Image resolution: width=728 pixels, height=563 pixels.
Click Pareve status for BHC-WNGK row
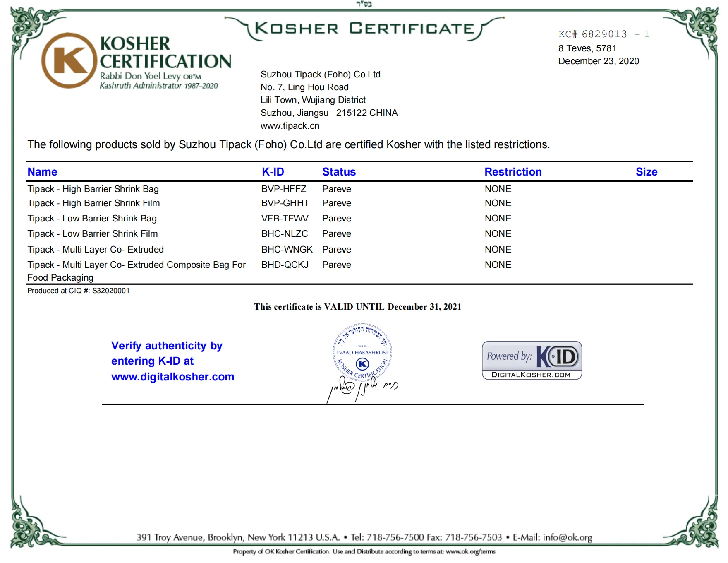(x=337, y=250)
